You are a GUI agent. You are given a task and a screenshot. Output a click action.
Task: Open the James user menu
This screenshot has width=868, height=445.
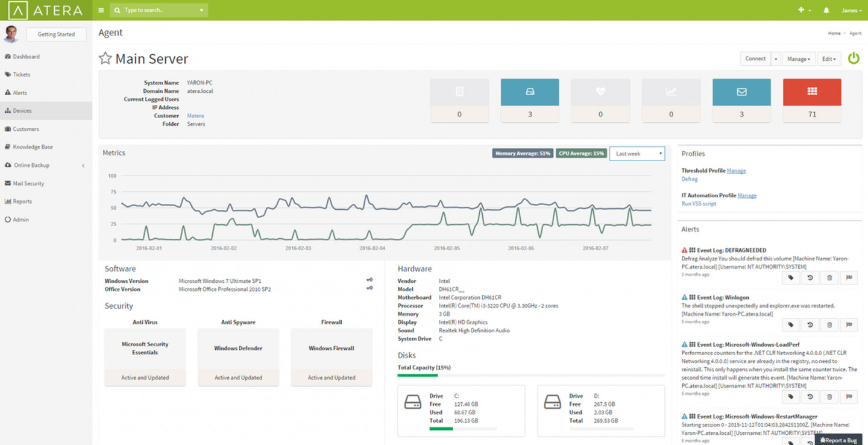pos(851,10)
